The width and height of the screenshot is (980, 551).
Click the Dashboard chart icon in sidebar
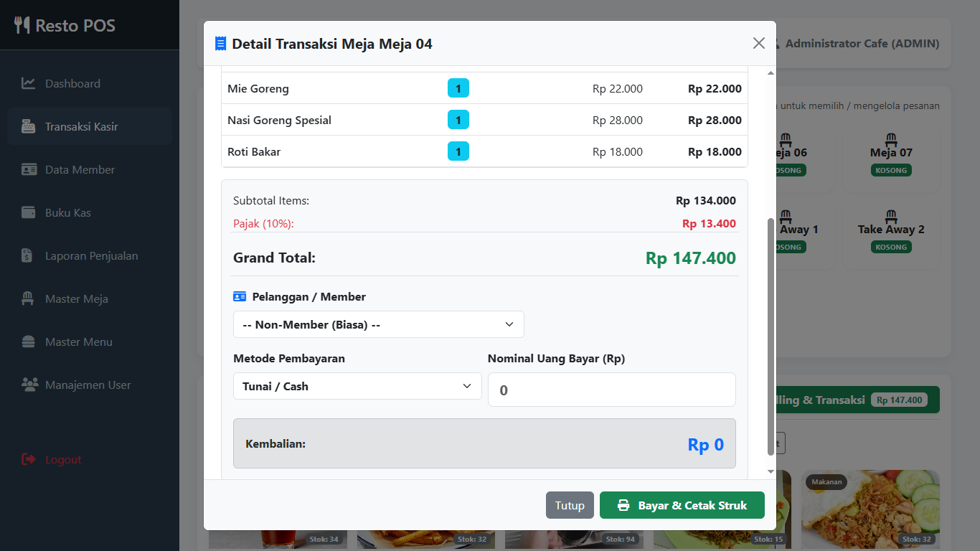tap(29, 83)
